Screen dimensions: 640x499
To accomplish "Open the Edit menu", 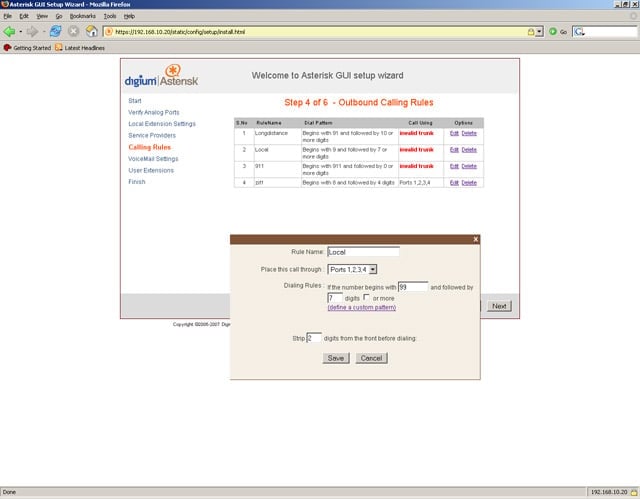I will click(24, 16).
